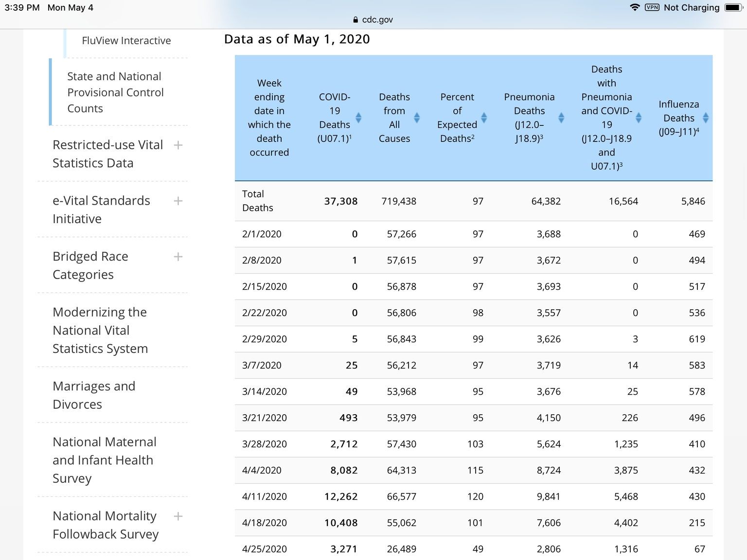Viewport: 747px width, 560px height.
Task: Tap the lock icon beside cdc.gov
Action: [x=356, y=19]
